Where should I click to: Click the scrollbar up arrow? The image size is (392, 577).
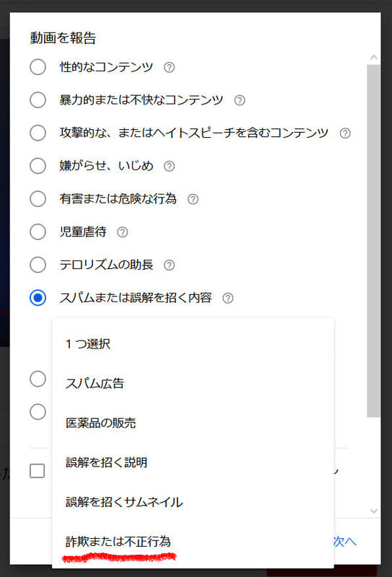pos(373,57)
